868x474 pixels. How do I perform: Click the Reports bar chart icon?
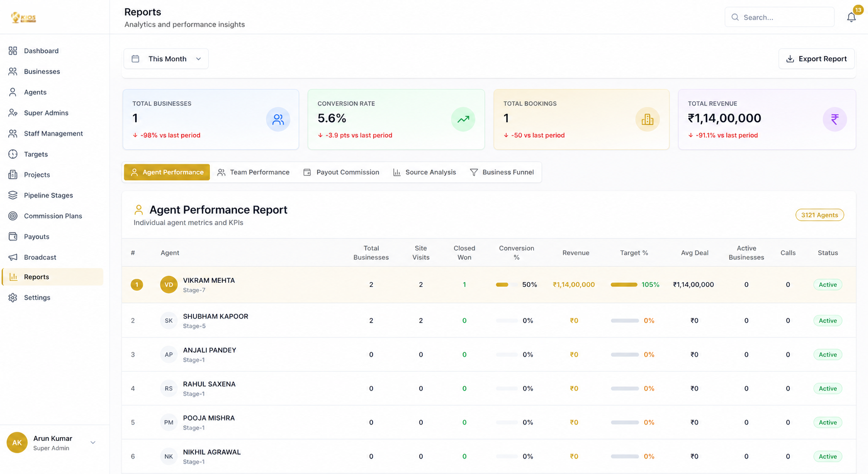point(13,277)
